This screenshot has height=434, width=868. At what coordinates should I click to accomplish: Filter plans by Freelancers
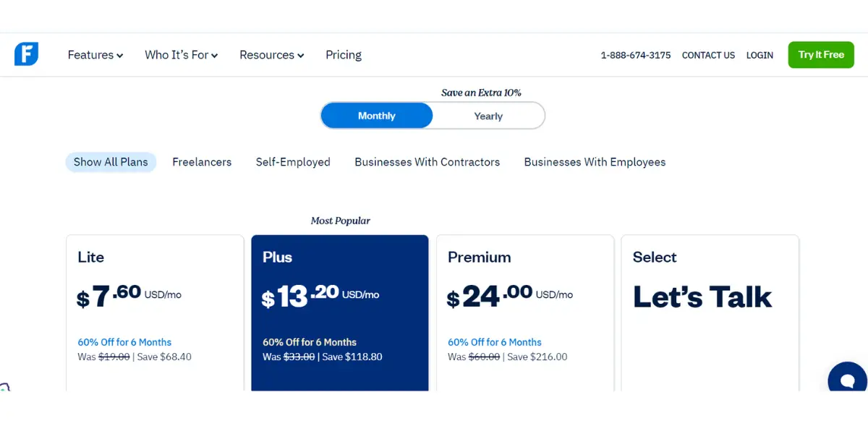click(x=202, y=162)
